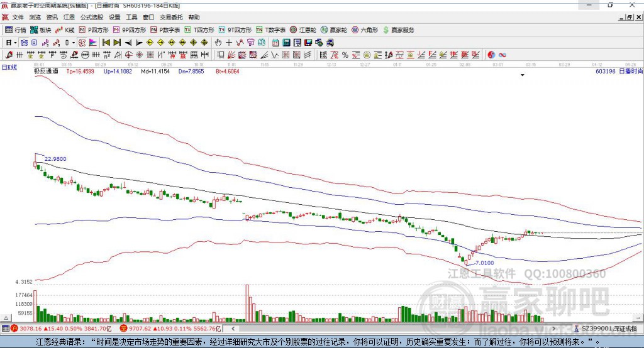Click the 深 Shenzhen index badge
The height and width of the screenshot is (348, 644).
point(123,329)
